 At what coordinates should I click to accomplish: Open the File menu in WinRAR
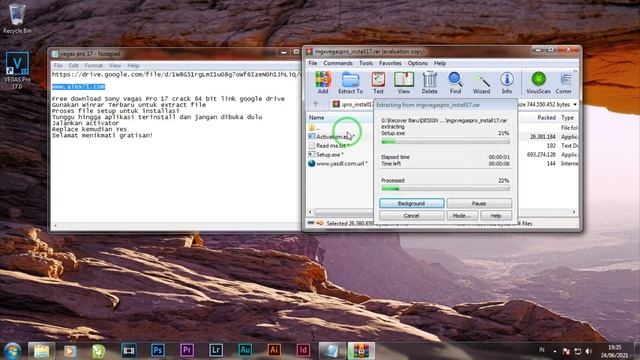coord(313,63)
